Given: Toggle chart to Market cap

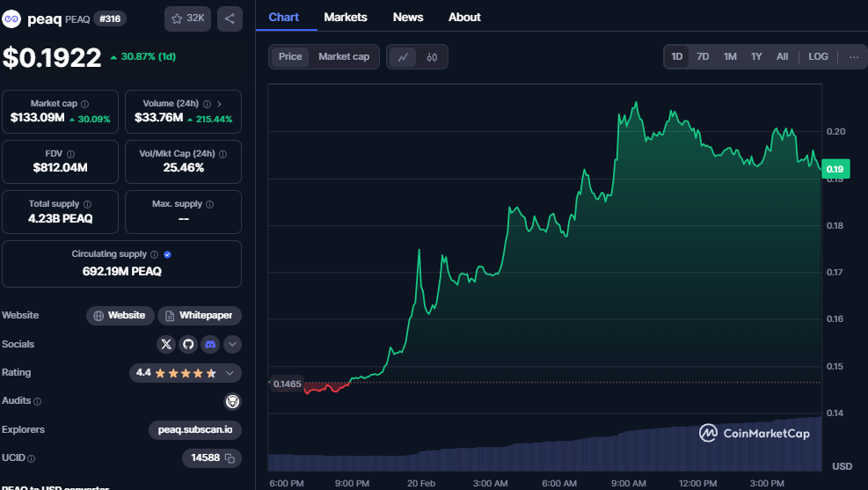Looking at the screenshot, I should (344, 57).
